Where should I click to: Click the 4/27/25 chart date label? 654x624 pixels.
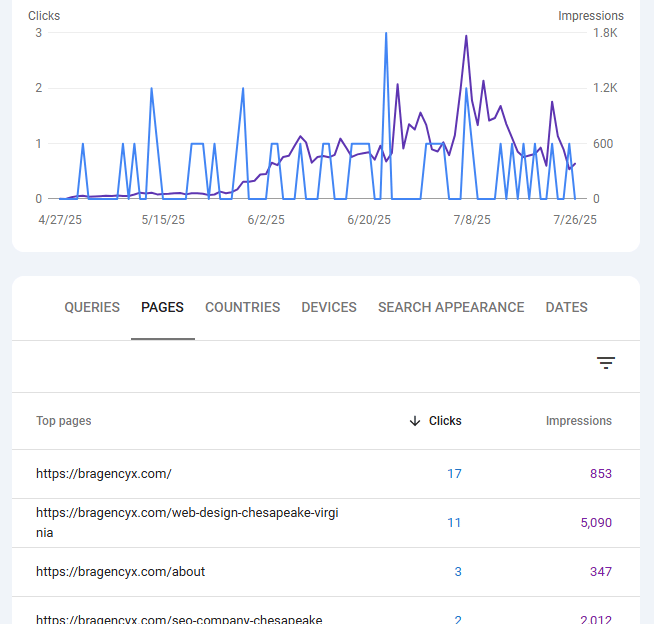pos(60,220)
